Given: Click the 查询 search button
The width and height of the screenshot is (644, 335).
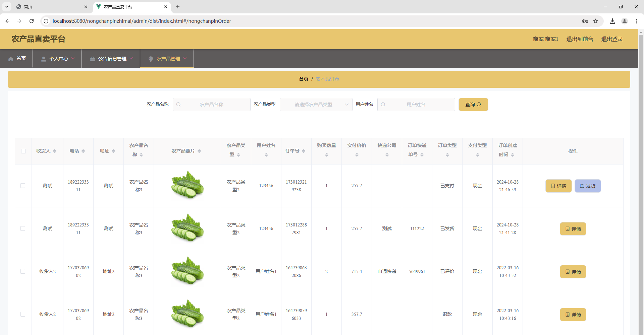Looking at the screenshot, I should pyautogui.click(x=473, y=105).
